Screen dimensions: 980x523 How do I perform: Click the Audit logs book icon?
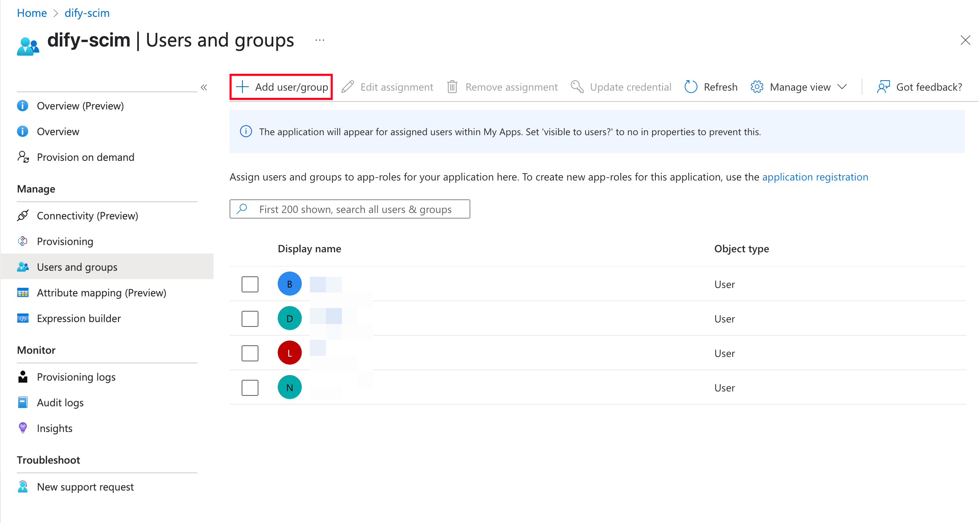[23, 402]
